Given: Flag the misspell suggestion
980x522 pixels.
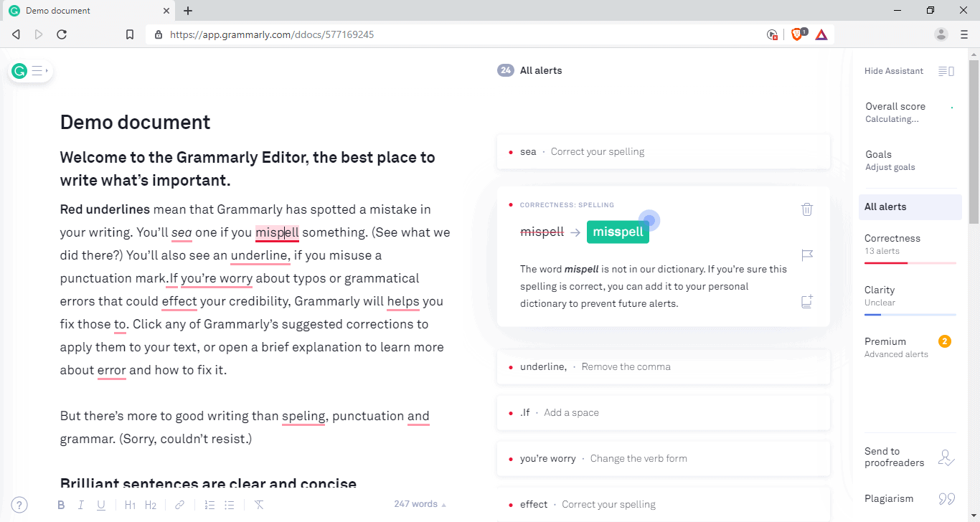Looking at the screenshot, I should pyautogui.click(x=807, y=255).
